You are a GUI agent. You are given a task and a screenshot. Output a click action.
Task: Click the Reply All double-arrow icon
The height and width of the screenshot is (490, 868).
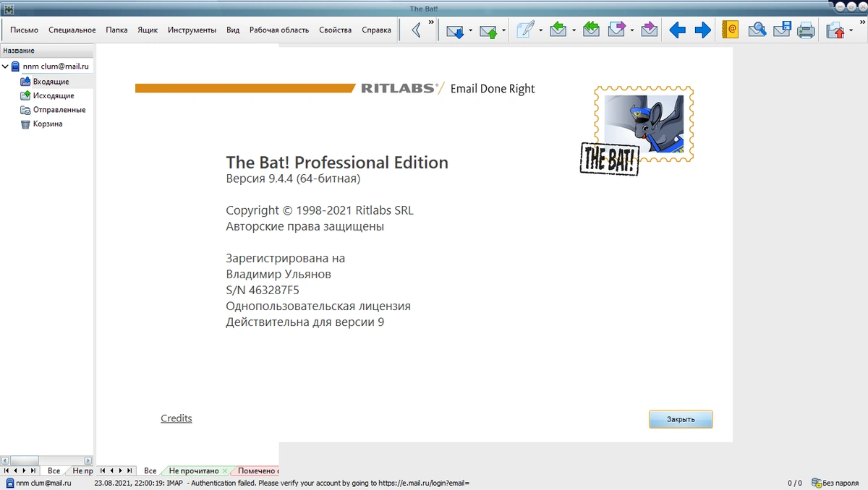coord(591,30)
